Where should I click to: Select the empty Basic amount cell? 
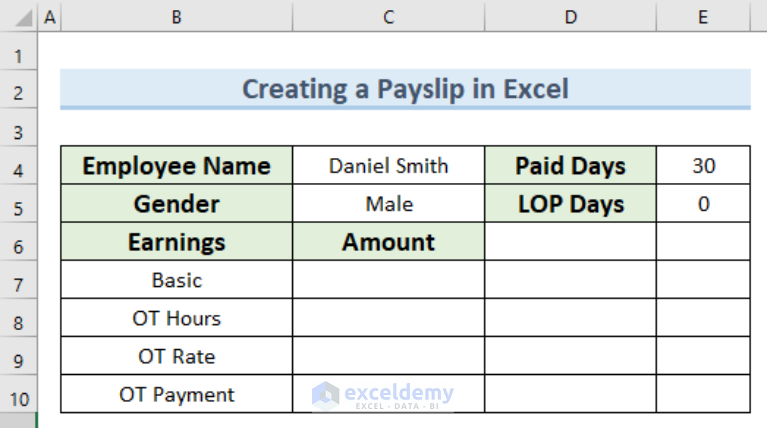[388, 280]
